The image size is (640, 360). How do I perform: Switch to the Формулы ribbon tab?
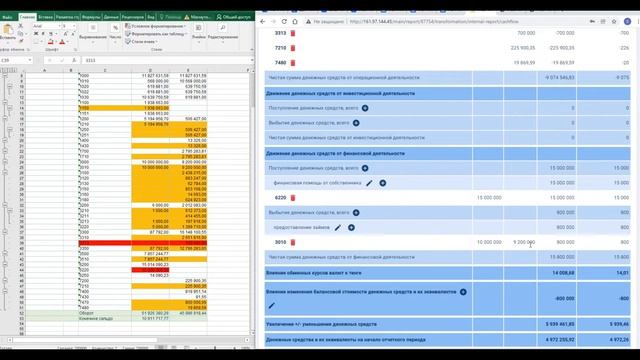91,17
